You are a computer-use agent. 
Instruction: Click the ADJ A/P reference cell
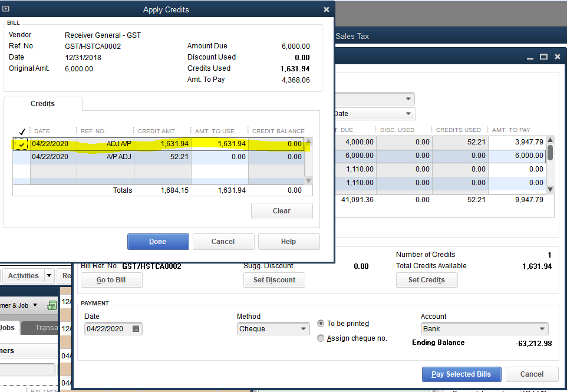click(106, 144)
